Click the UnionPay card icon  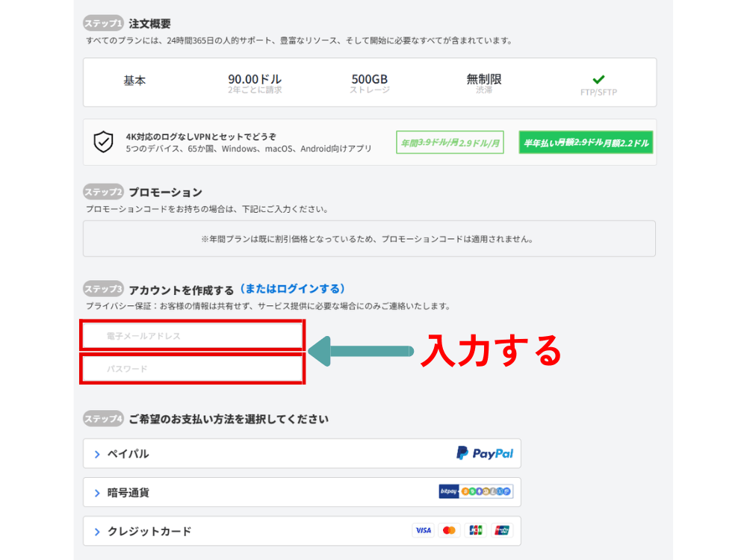501,530
